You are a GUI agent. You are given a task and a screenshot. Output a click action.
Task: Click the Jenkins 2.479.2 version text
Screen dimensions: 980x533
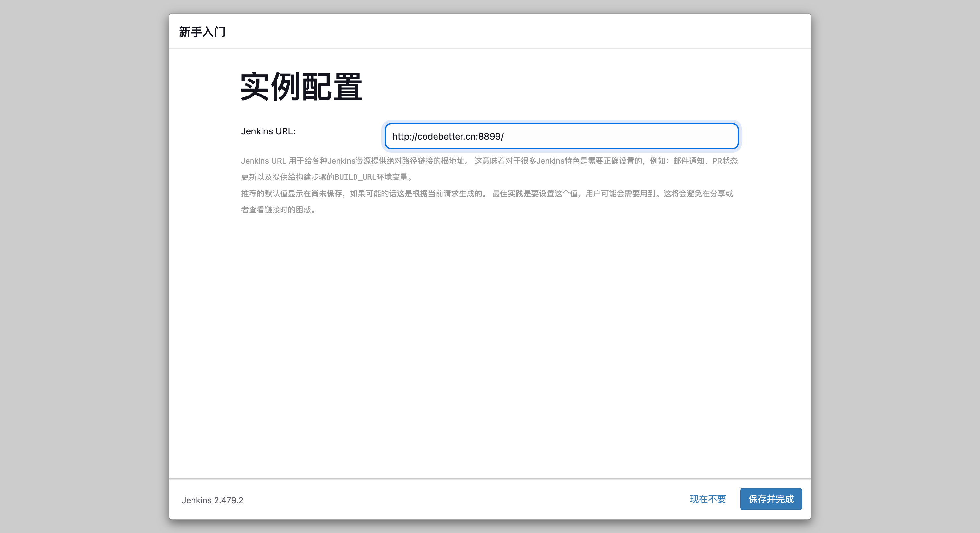[212, 500]
